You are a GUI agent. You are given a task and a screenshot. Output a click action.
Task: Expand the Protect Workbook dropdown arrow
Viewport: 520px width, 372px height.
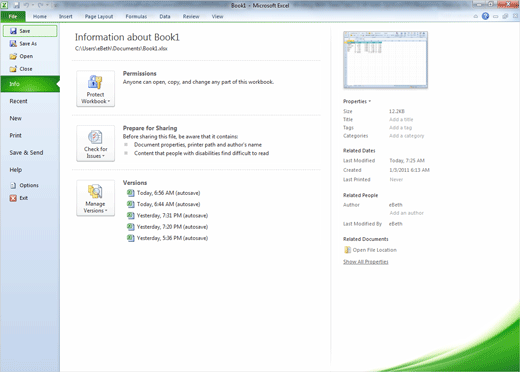(109, 101)
